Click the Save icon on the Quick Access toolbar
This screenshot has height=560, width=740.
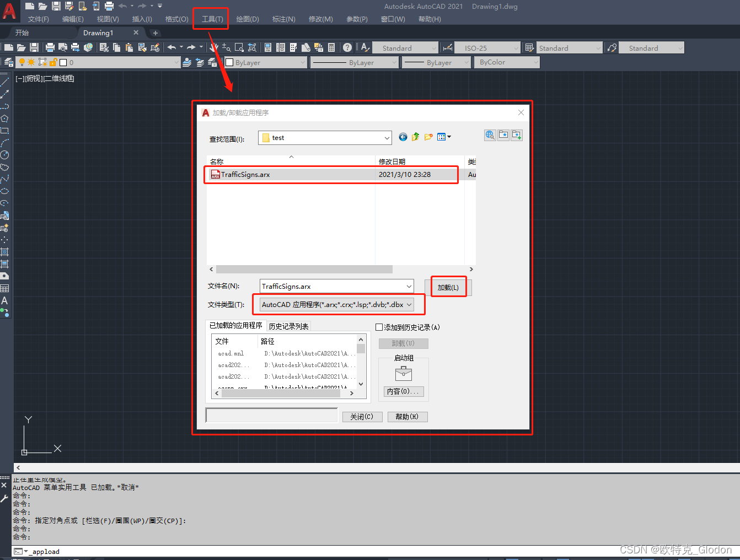click(x=57, y=6)
